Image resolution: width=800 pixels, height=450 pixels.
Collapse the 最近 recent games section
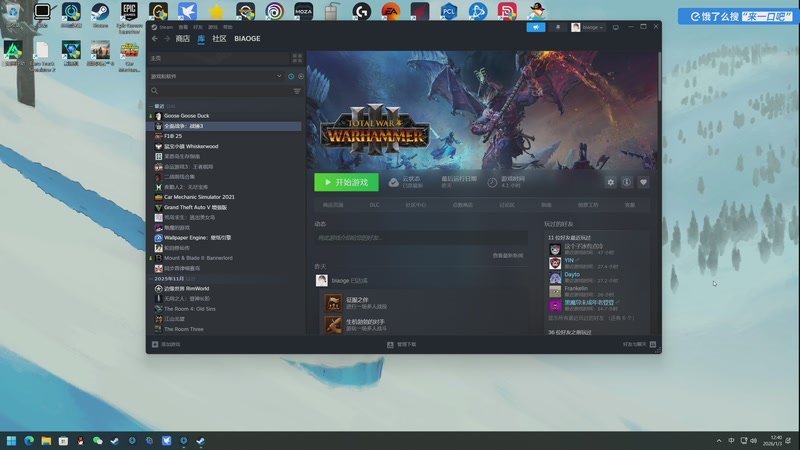click(159, 106)
